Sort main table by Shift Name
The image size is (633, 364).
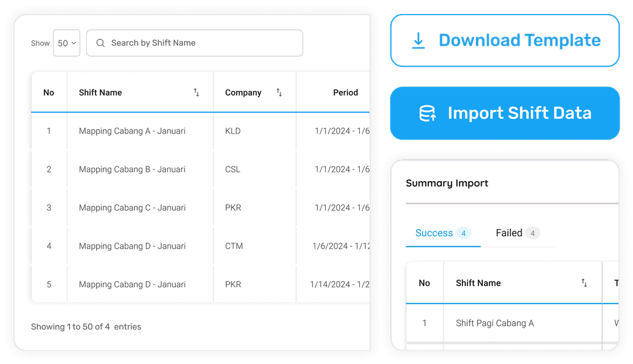(x=196, y=93)
